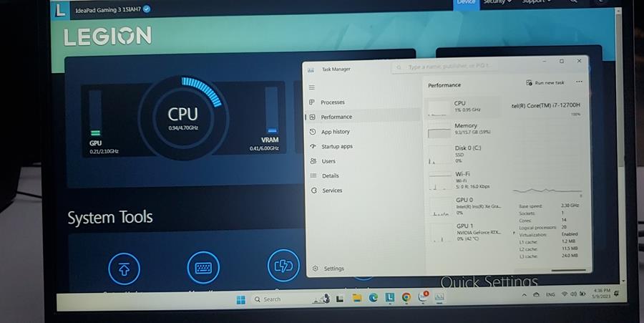The height and width of the screenshot is (323, 644).
Task: Select CPU in performance list
Action: pyautogui.click(x=463, y=107)
